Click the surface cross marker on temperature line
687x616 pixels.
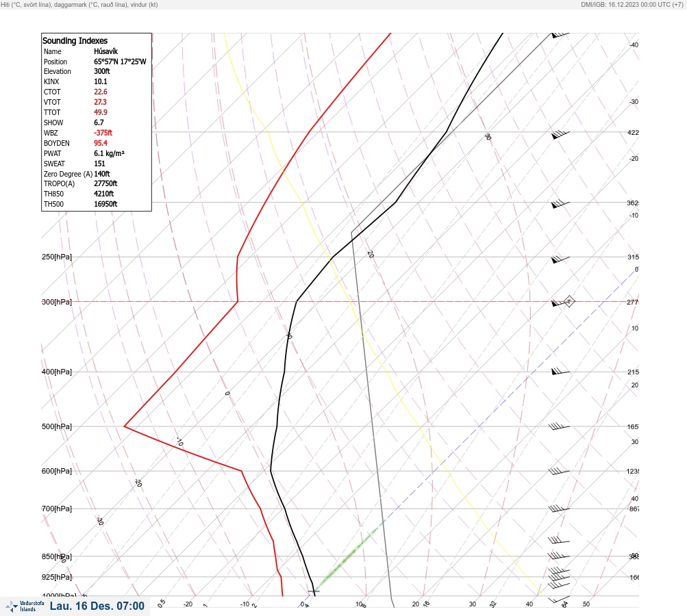(x=314, y=591)
